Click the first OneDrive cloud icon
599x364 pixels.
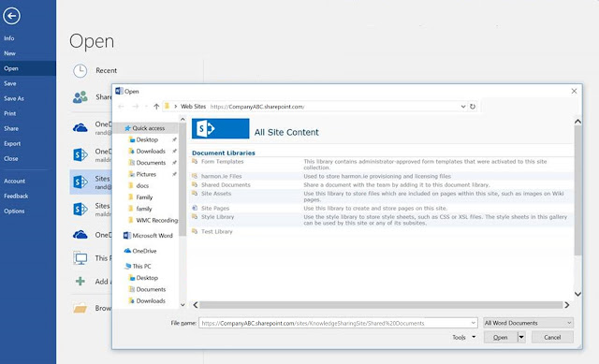80,127
